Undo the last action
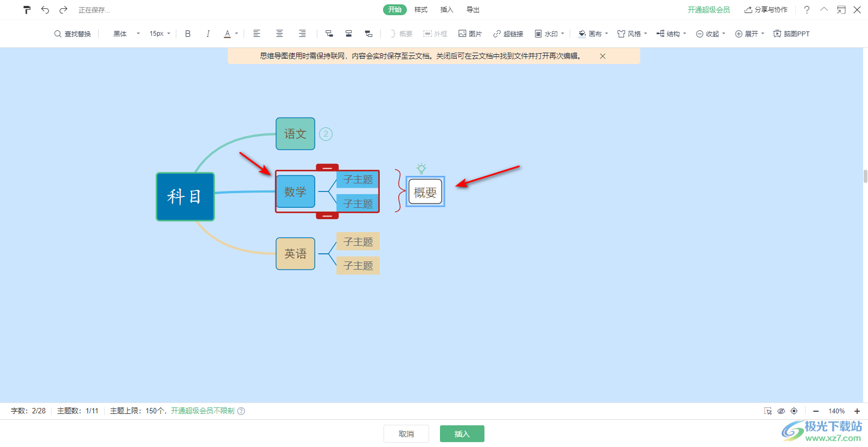 [45, 10]
